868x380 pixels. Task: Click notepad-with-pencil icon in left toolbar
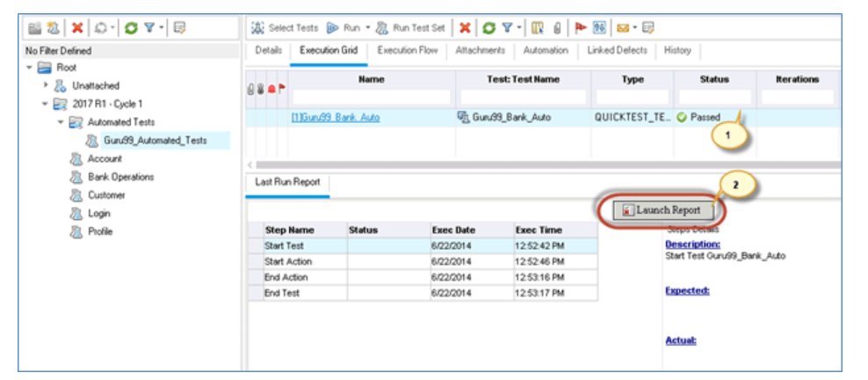click(179, 27)
